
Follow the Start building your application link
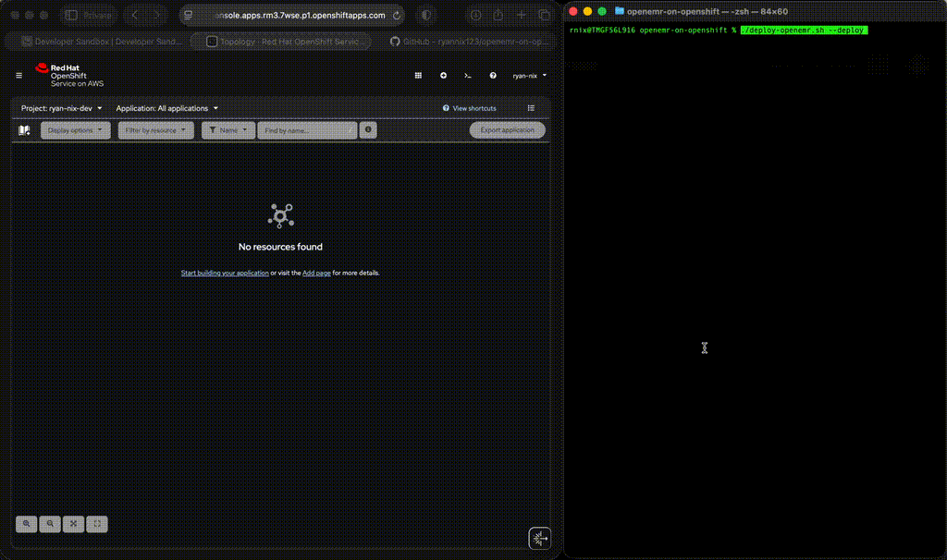pos(225,274)
